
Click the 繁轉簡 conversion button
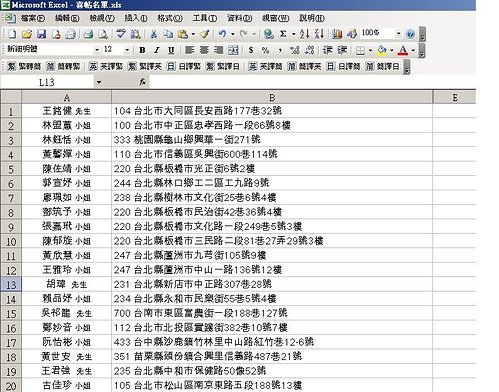coord(24,66)
